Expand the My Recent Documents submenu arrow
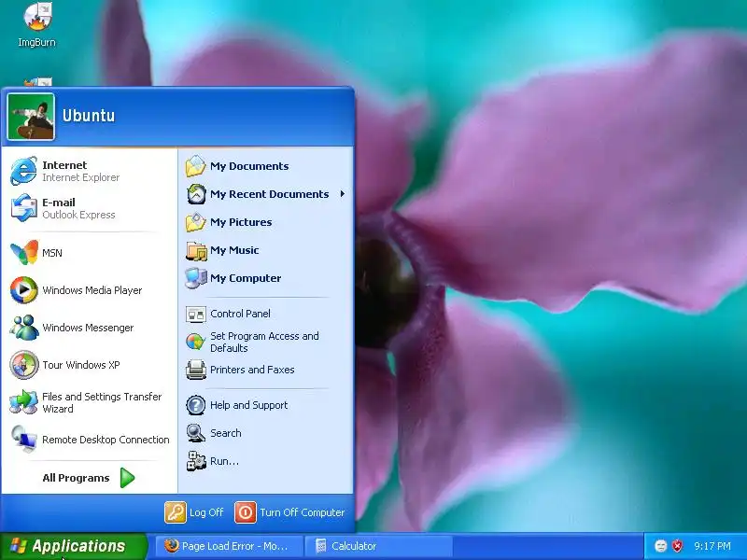747x560 pixels. click(342, 194)
